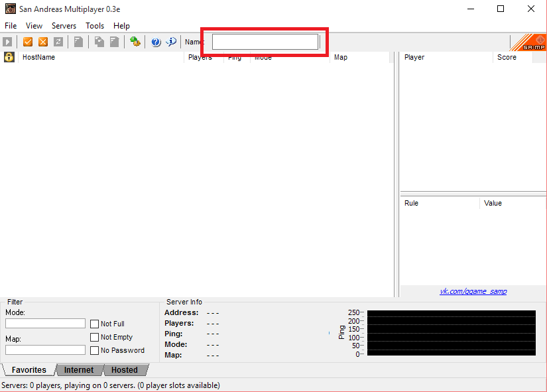547x392 pixels.
Task: Click the Map label in Server Info
Action: (x=173, y=355)
